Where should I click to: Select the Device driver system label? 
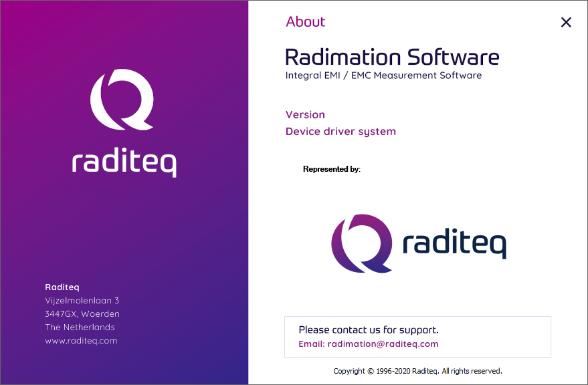click(340, 131)
